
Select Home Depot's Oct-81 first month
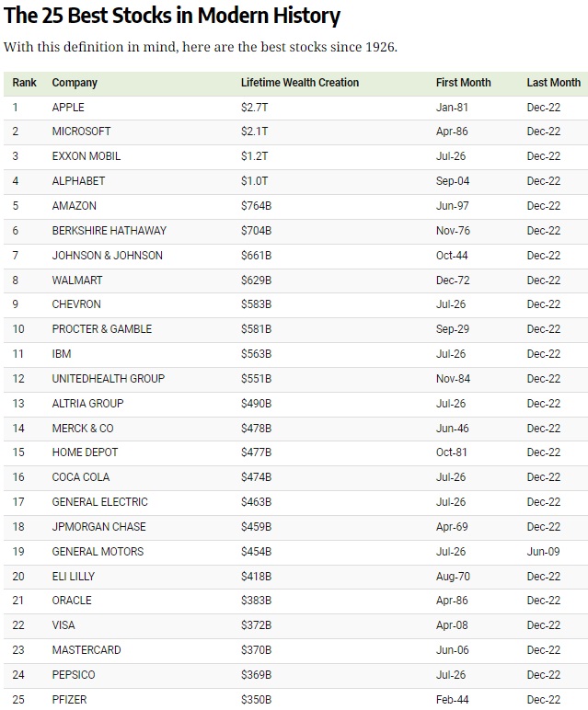click(x=451, y=452)
